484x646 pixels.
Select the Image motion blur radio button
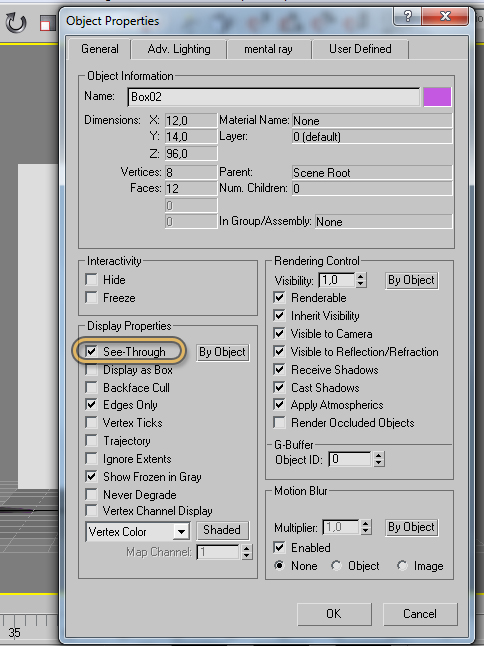click(x=402, y=566)
